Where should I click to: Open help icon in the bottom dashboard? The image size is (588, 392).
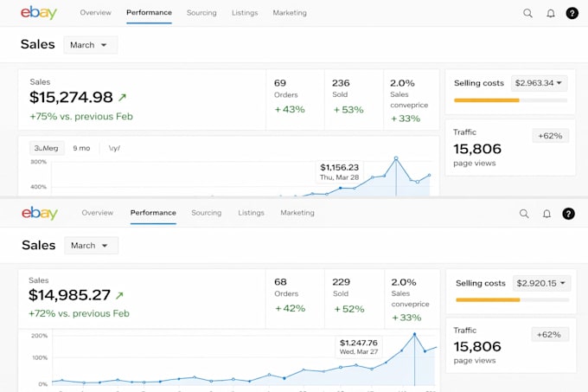568,214
